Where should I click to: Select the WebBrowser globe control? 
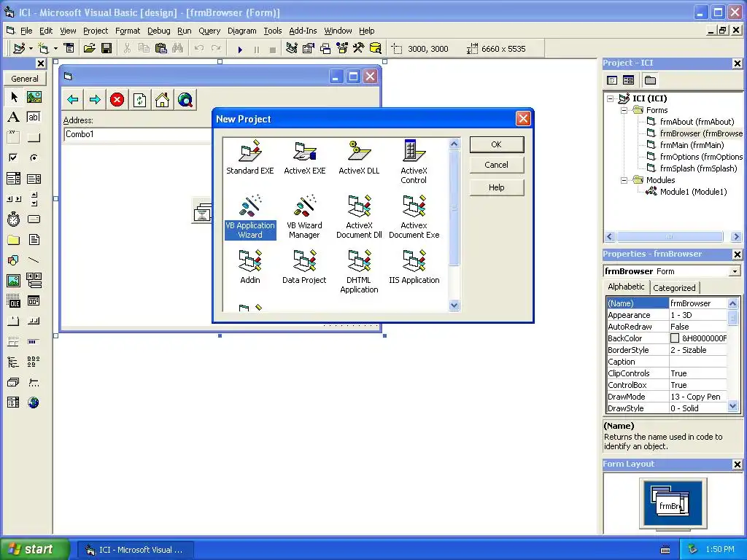tap(34, 402)
